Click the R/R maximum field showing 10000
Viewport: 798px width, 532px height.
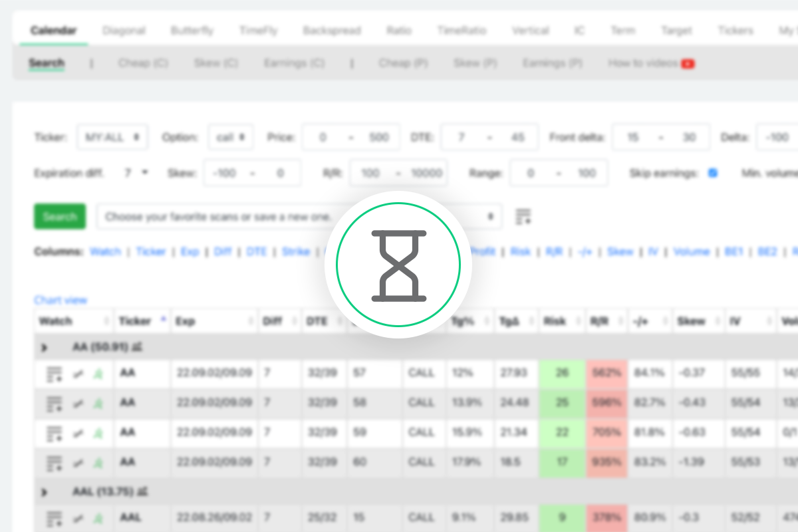(x=427, y=173)
